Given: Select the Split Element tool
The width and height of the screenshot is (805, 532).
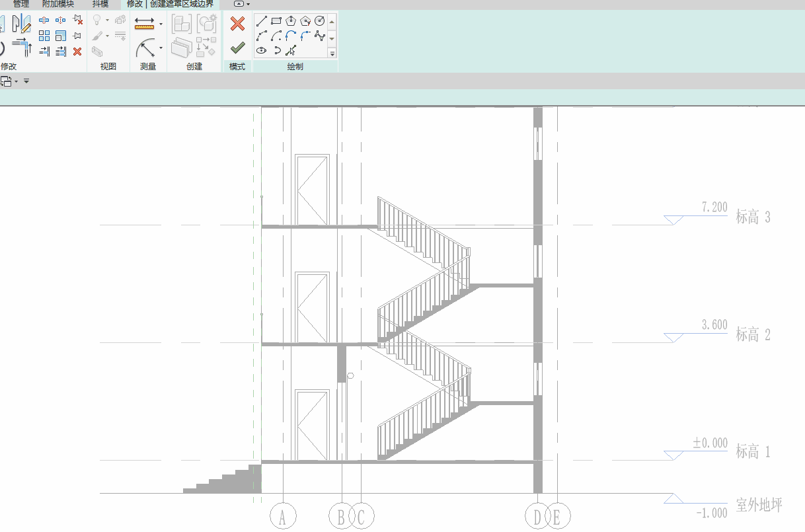Looking at the screenshot, I should [44, 20].
